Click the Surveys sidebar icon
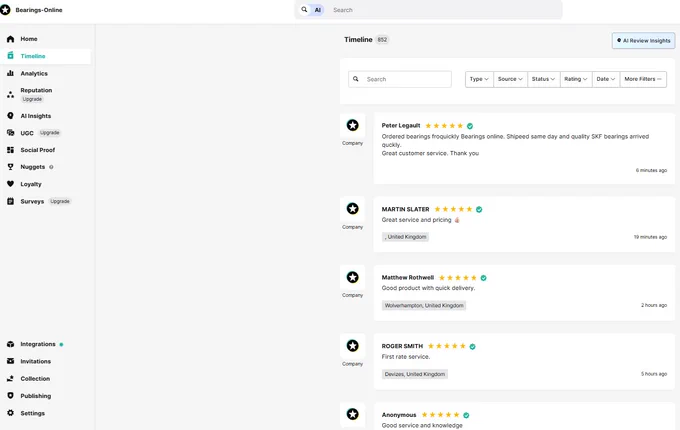680x430 pixels. point(10,201)
